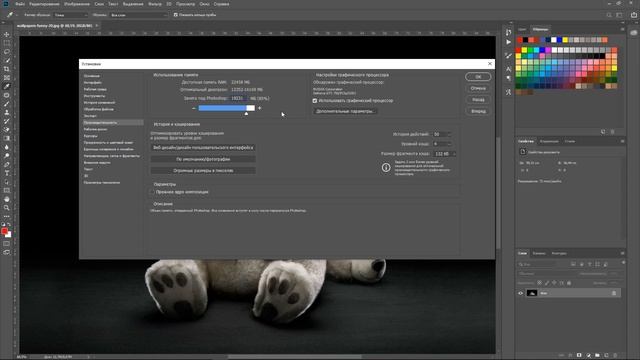Image resolution: width=640 pixels, height=360 pixels.
Task: Click the Share icon at the top right
Action: tap(634, 15)
